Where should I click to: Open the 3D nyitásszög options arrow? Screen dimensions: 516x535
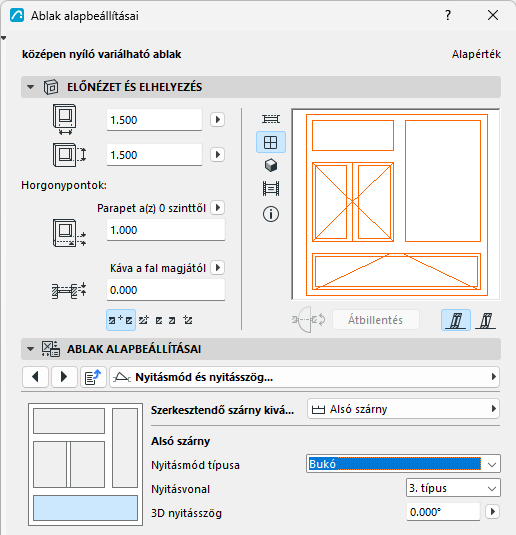(492, 511)
